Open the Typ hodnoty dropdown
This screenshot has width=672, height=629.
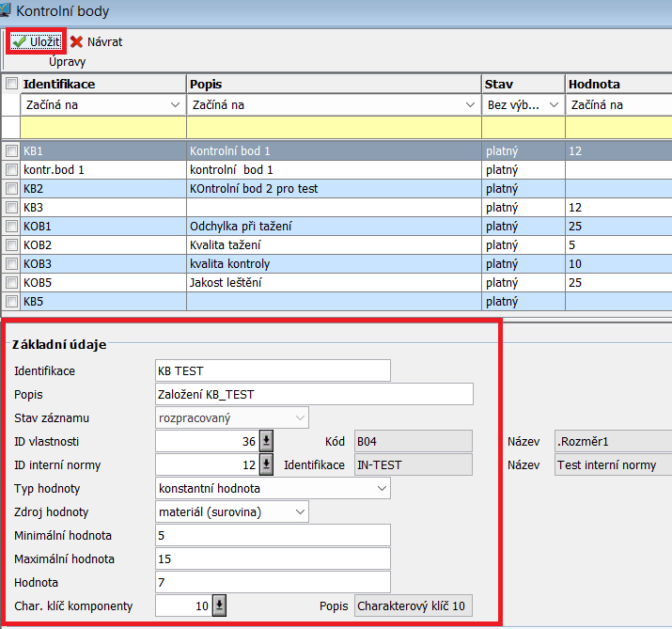[380, 488]
